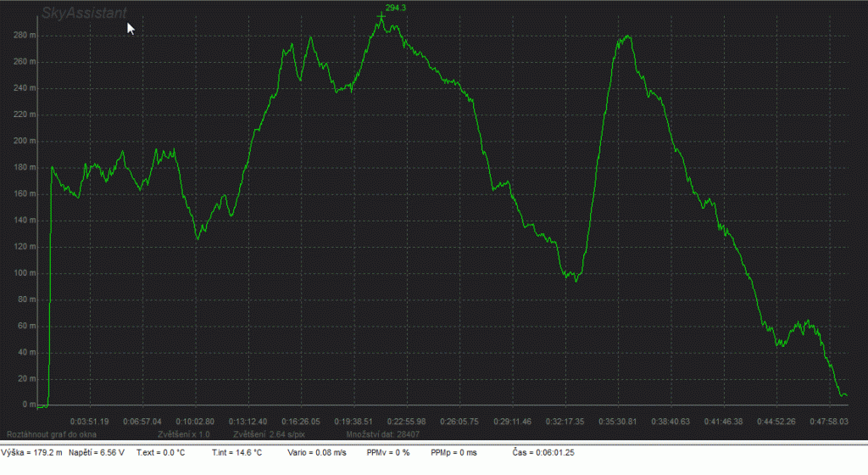Click the SkyAssistant watermark logo
The image size is (868, 475).
(x=85, y=14)
